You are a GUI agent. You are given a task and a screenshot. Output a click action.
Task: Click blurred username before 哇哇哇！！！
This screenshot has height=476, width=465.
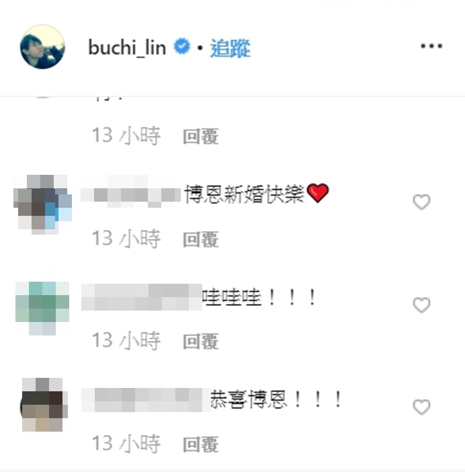click(x=142, y=297)
